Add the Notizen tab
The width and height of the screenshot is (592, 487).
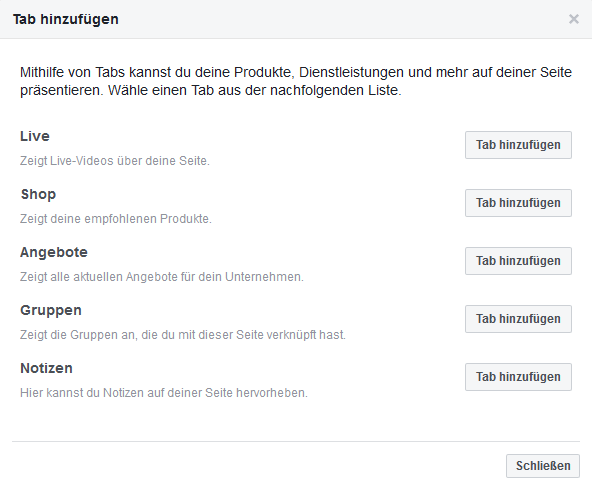point(518,377)
